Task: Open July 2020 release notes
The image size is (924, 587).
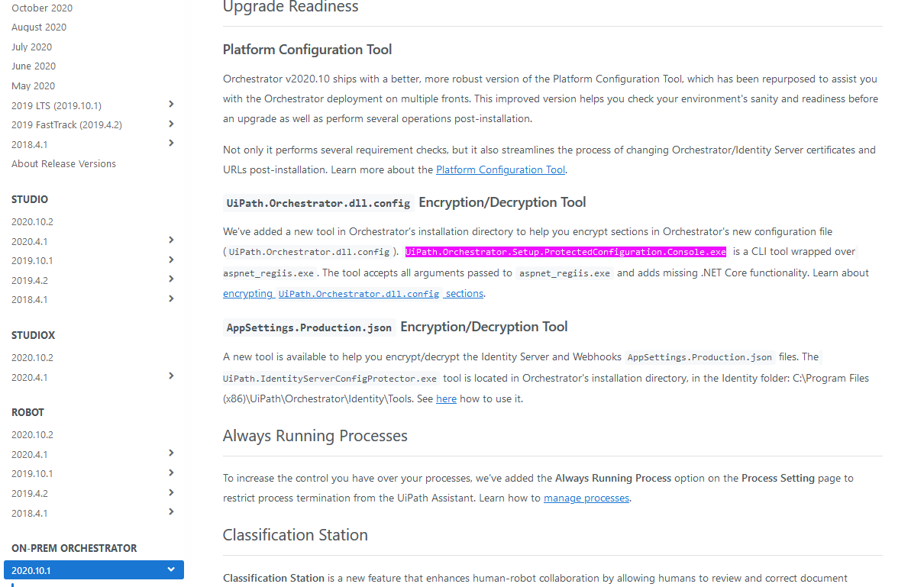Action: click(31, 47)
